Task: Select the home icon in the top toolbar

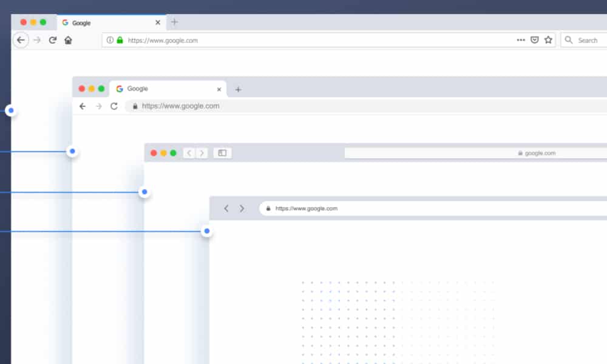Action: 68,39
